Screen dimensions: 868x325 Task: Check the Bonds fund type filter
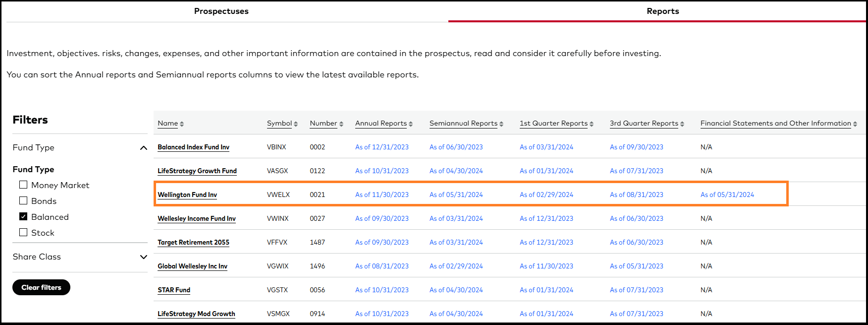[x=23, y=200]
